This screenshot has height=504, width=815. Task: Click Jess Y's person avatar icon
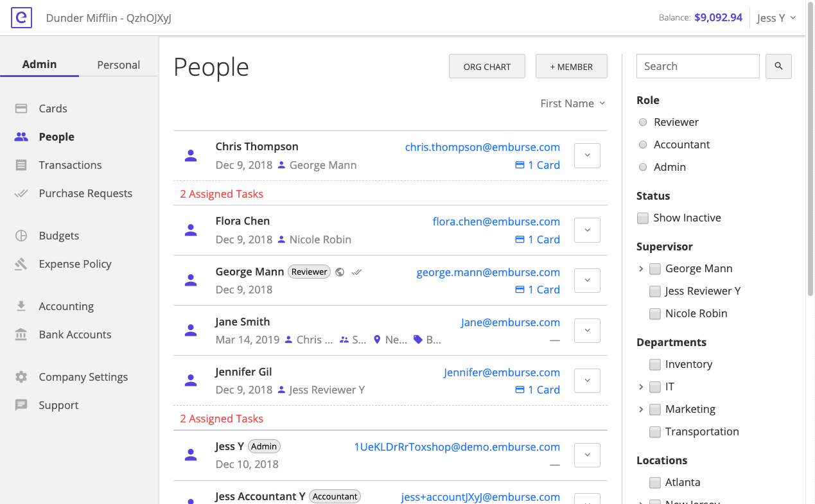pos(190,455)
